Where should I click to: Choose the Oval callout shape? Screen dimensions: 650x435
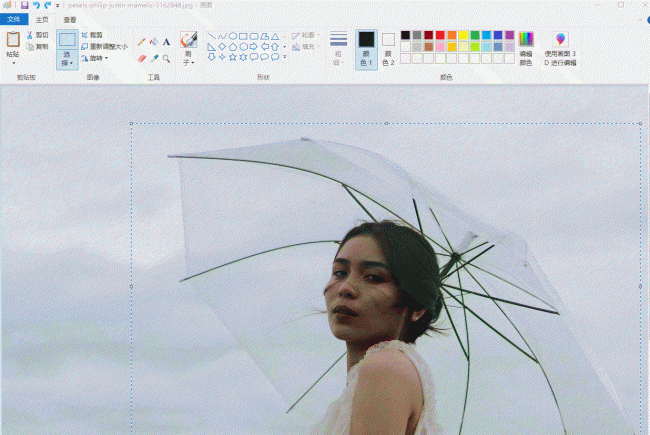coord(264,57)
